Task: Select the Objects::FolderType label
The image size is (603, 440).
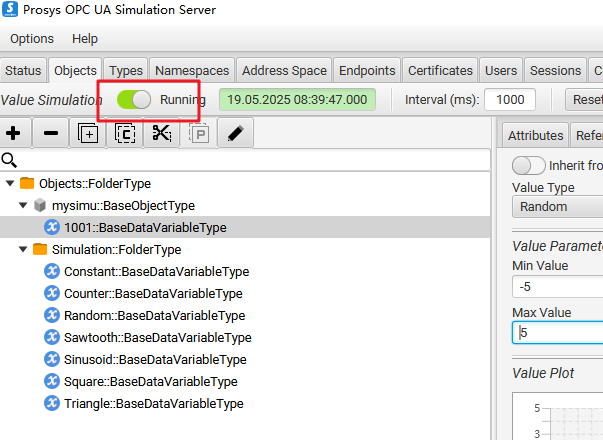Action: tap(95, 183)
